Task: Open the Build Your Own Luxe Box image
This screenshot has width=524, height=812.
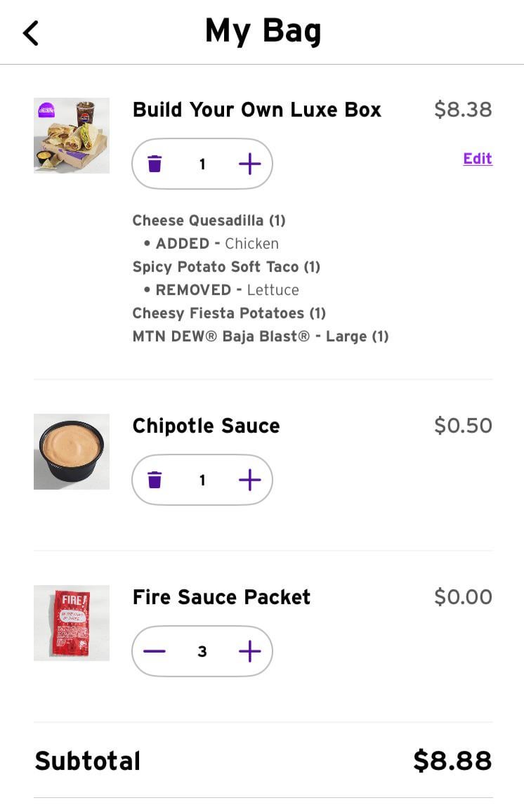Action: tap(72, 136)
